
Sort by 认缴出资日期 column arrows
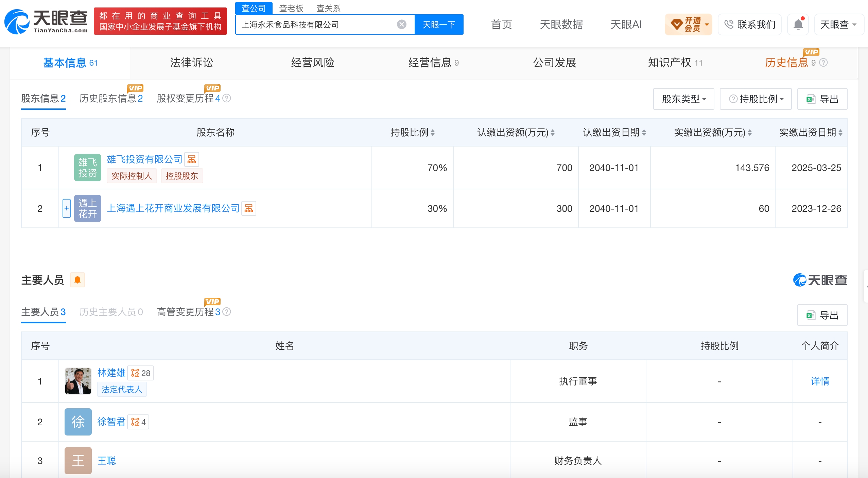644,133
